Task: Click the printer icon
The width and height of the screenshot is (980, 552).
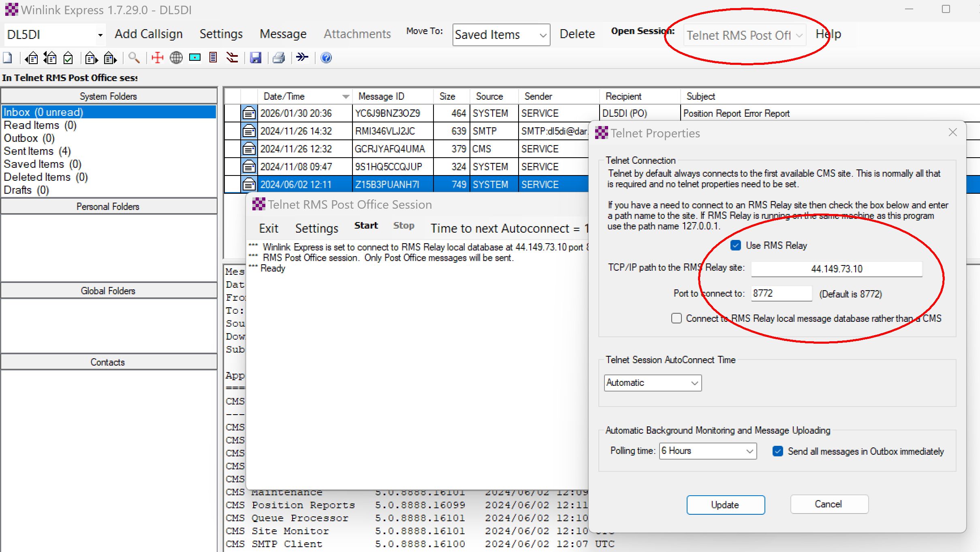Action: click(x=279, y=58)
